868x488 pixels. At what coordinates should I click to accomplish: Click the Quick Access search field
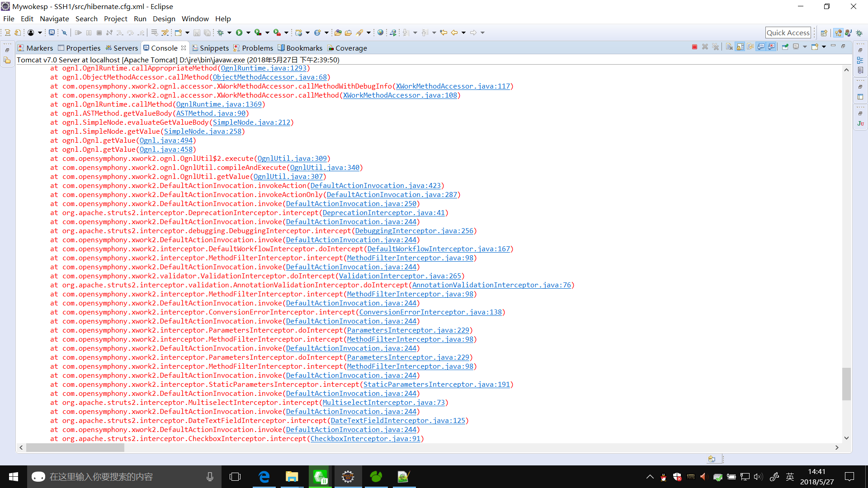pos(788,33)
